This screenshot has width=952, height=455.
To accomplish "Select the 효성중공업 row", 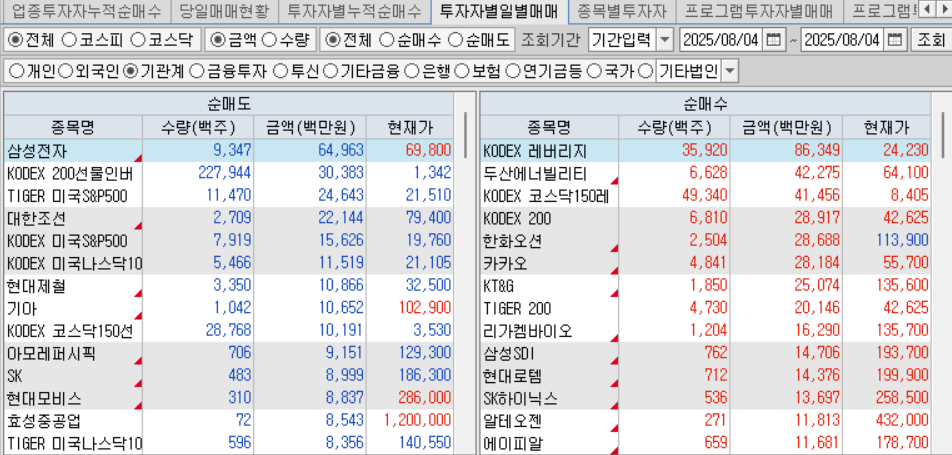I will click(x=228, y=420).
